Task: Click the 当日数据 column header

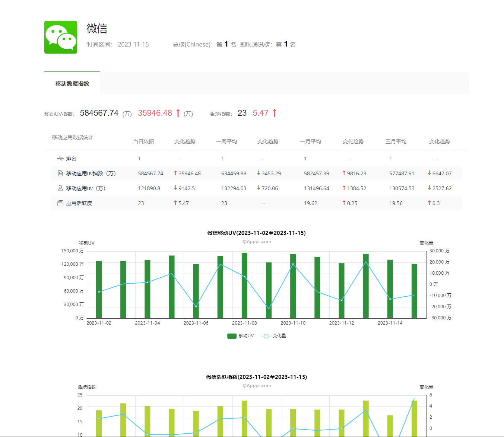Action: pos(143,141)
